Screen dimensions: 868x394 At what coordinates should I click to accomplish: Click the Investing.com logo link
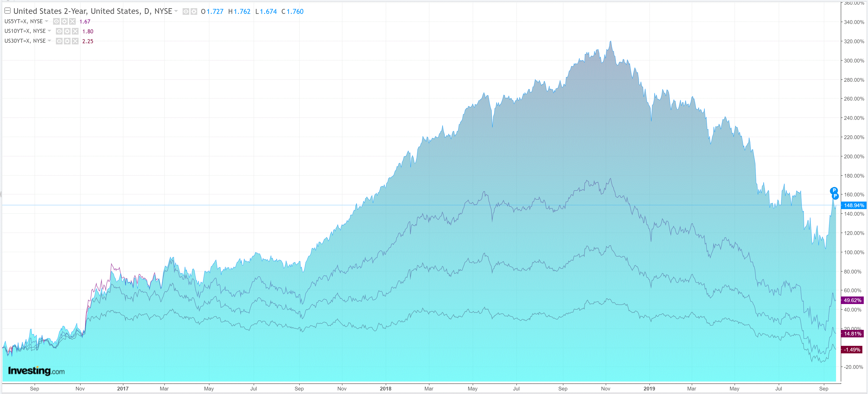pos(36,371)
